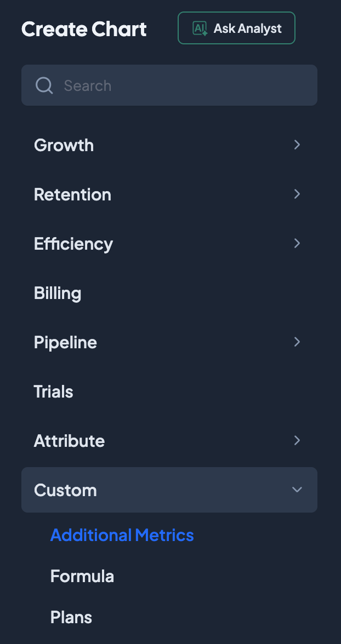Choose Formula under Custom
Screen dimensions: 341x644
[x=82, y=576]
